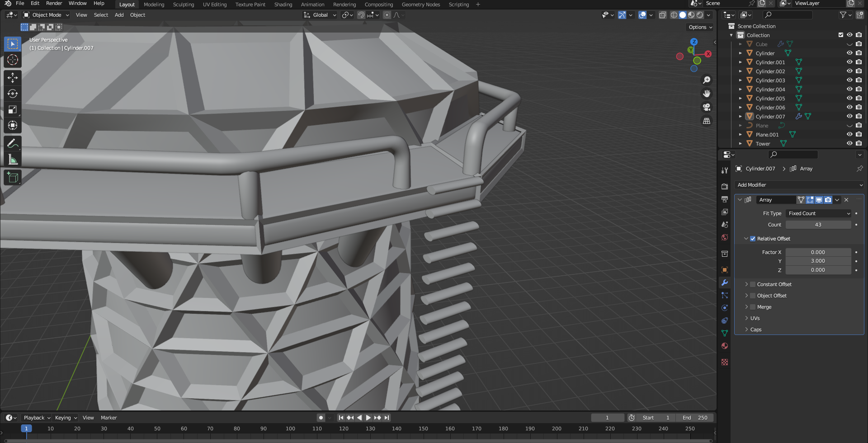
Task: Choose the Measure tool
Action: point(13,160)
